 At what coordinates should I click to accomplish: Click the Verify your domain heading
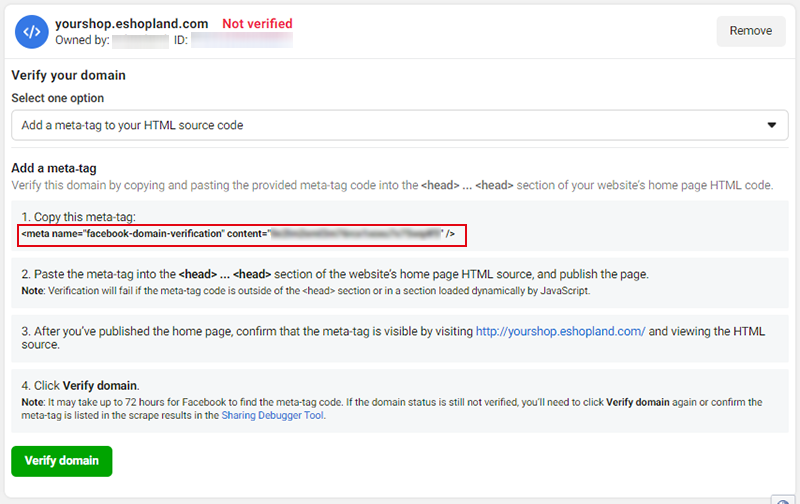pyautogui.click(x=68, y=75)
